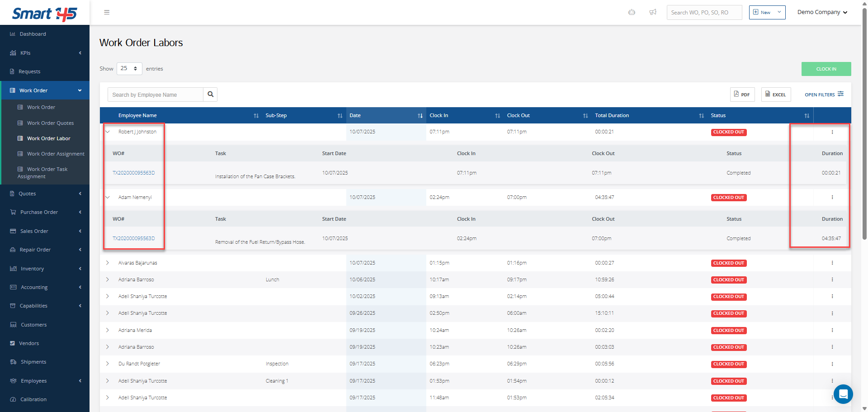This screenshot has width=868, height=412.
Task: Export the table to PDF
Action: 742,95
